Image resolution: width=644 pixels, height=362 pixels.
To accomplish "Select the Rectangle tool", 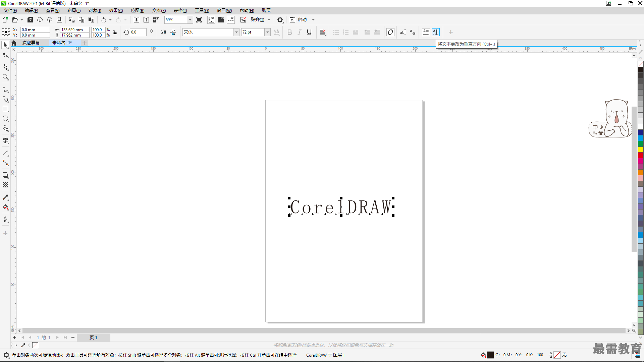I will click(x=5, y=109).
